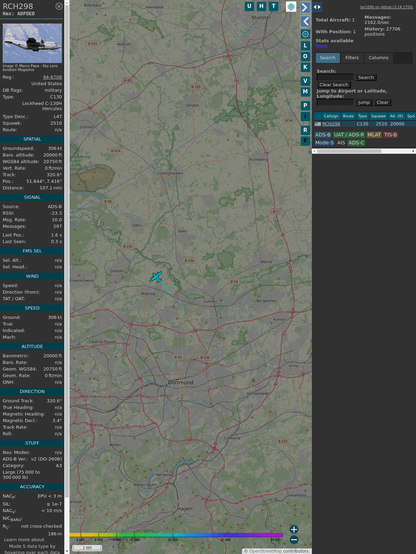Toggle the ADS-C source legend
The width and height of the screenshot is (416, 554).
click(356, 143)
